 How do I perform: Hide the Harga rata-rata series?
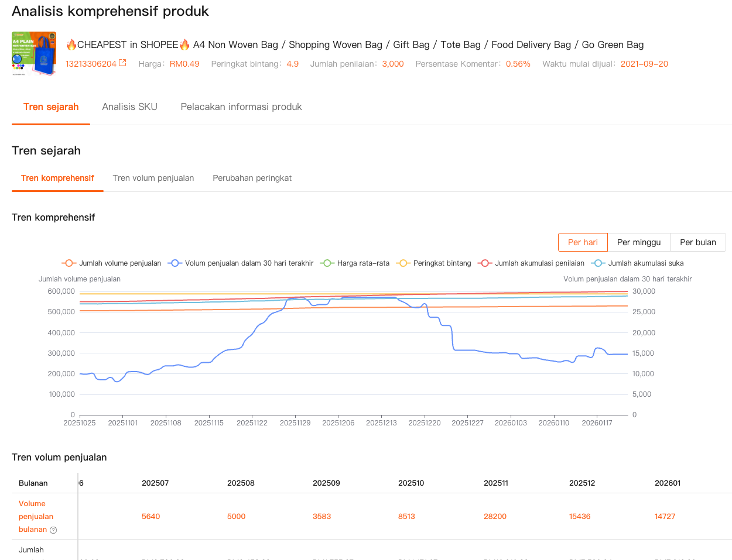(355, 263)
